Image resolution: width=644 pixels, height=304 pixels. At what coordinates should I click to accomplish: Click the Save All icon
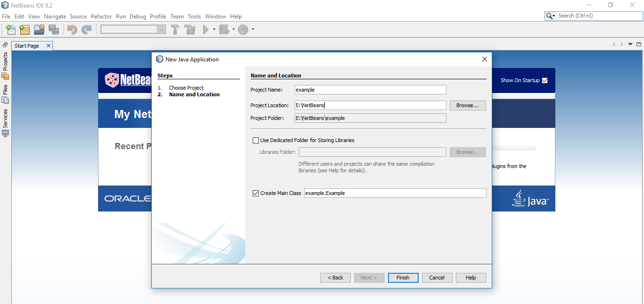pyautogui.click(x=54, y=29)
